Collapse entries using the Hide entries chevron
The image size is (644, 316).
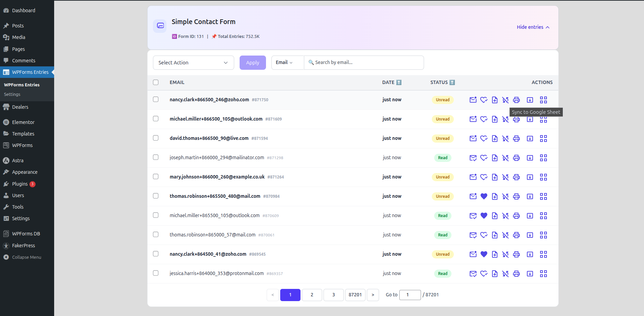[x=548, y=27]
